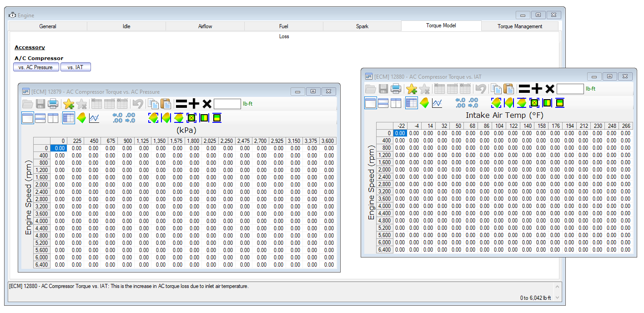Click the vs. AC Pressure button
The height and width of the screenshot is (313, 644).
click(x=36, y=67)
